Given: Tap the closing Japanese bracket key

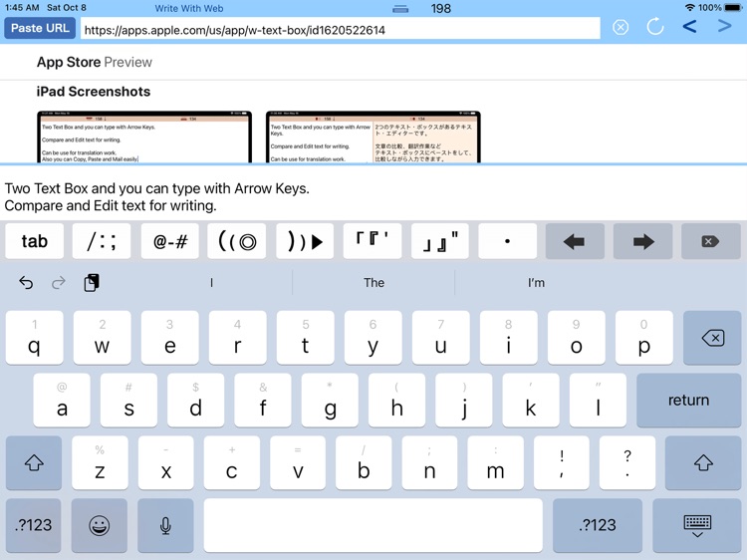Looking at the screenshot, I should 440,241.
